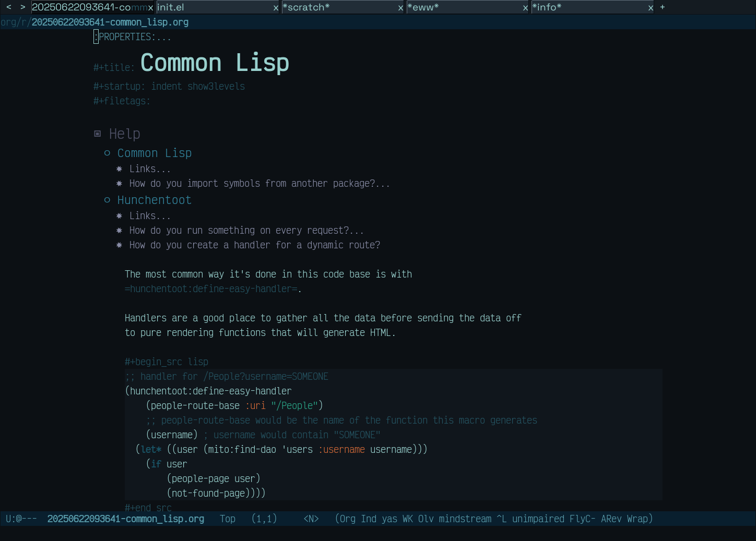Screen dimensions: 756x541
Task: Click the ^L minor mode indicator
Action: 502,519
